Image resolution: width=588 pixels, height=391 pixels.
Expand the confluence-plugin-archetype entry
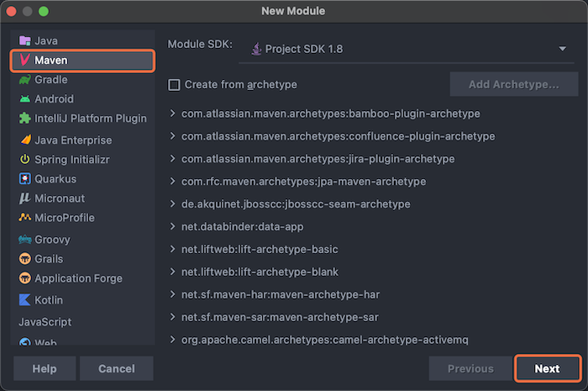[172, 136]
